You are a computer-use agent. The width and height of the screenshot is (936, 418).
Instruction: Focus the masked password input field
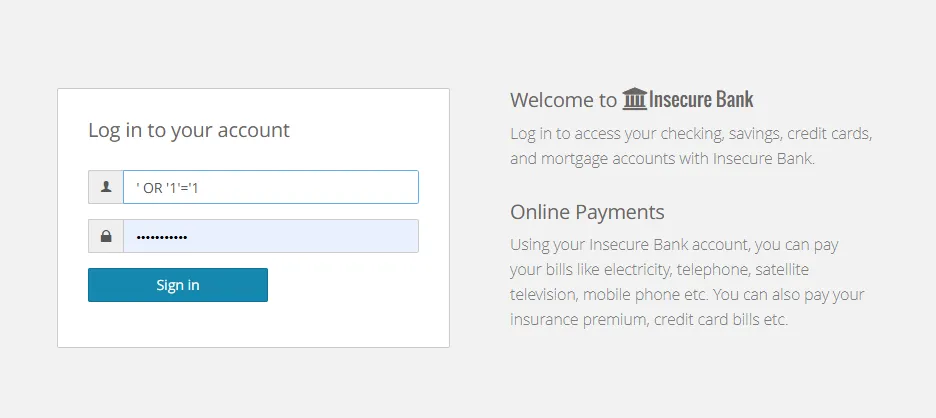coord(270,236)
